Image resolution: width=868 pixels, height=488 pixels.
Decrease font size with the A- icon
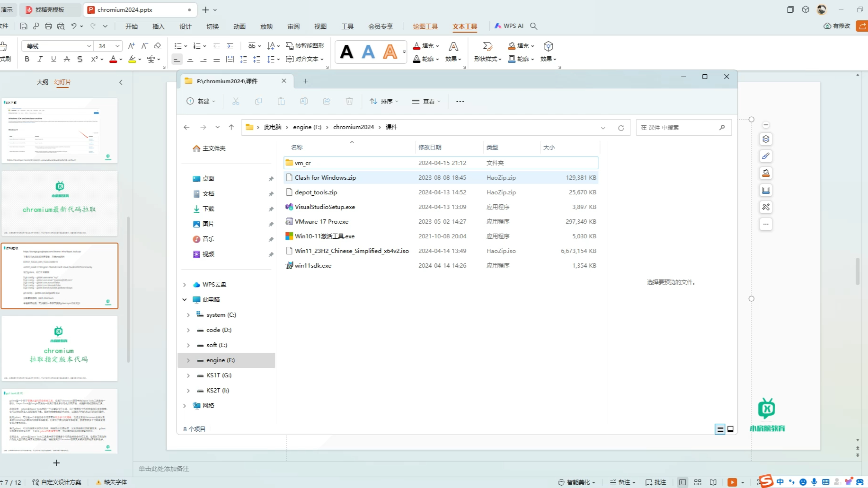[x=144, y=46]
